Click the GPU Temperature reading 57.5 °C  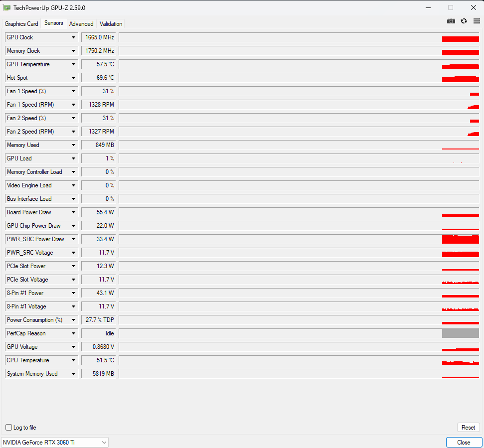click(99, 64)
